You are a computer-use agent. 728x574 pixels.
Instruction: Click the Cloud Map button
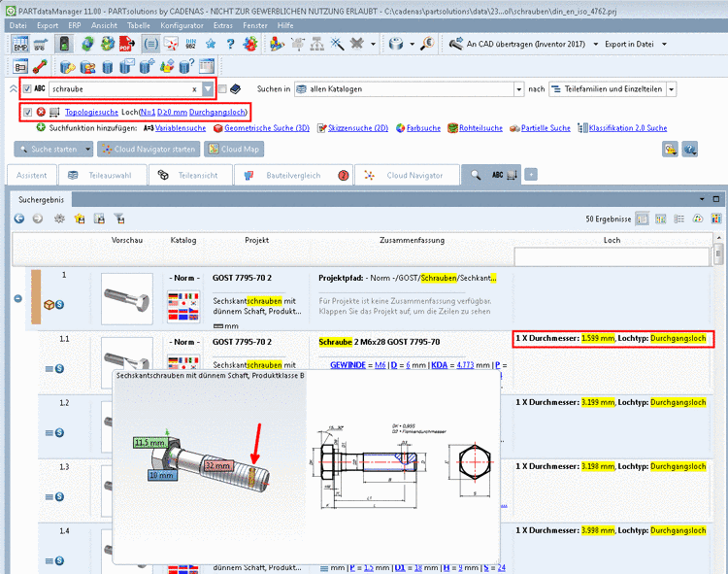click(x=234, y=149)
